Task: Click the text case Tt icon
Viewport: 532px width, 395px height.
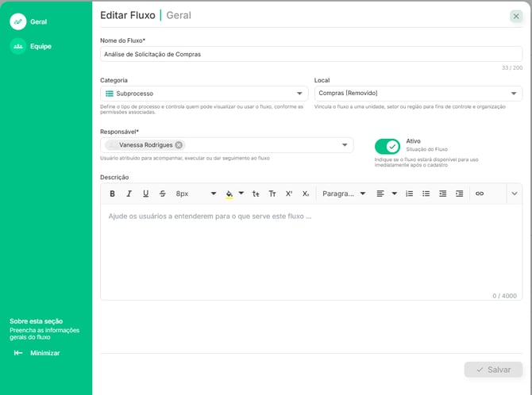Action: click(x=272, y=194)
